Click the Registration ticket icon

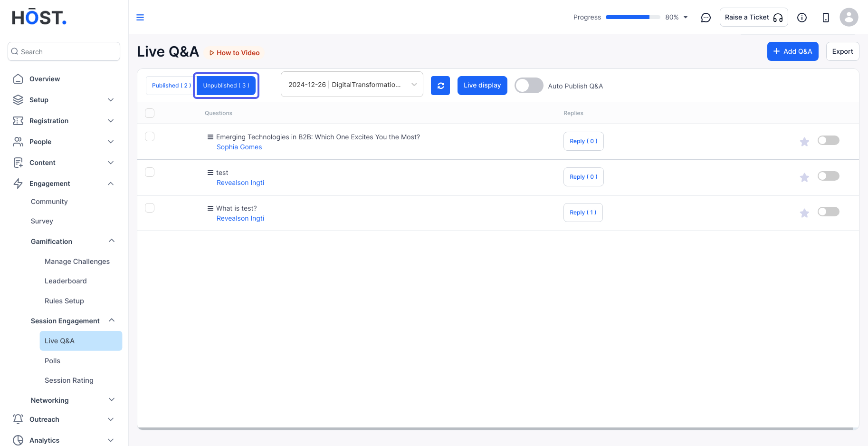coord(18,121)
